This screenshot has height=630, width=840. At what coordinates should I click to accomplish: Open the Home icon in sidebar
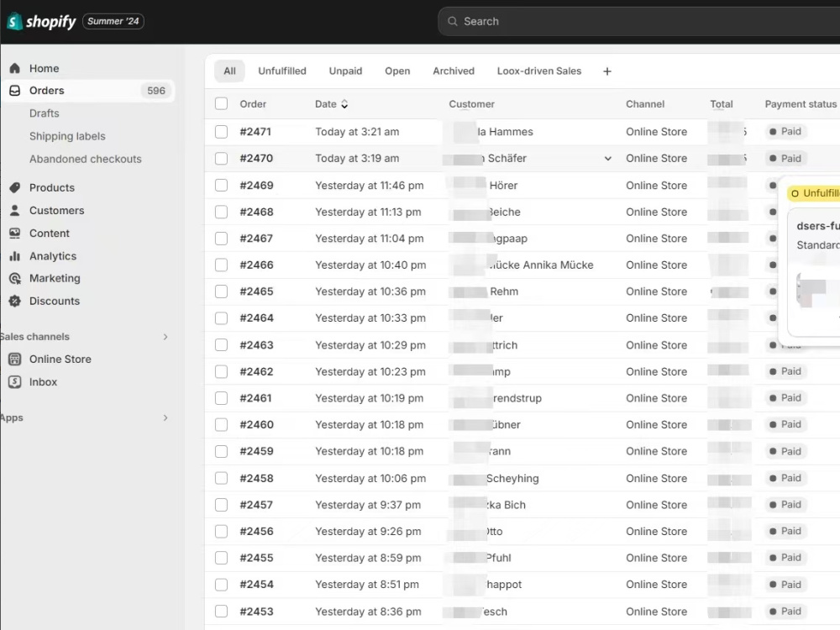click(15, 68)
